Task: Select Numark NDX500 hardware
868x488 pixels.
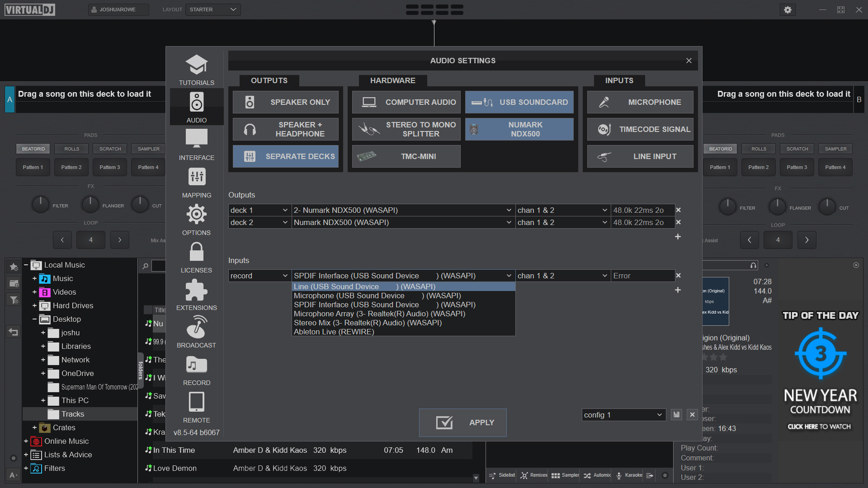Action: 519,129
